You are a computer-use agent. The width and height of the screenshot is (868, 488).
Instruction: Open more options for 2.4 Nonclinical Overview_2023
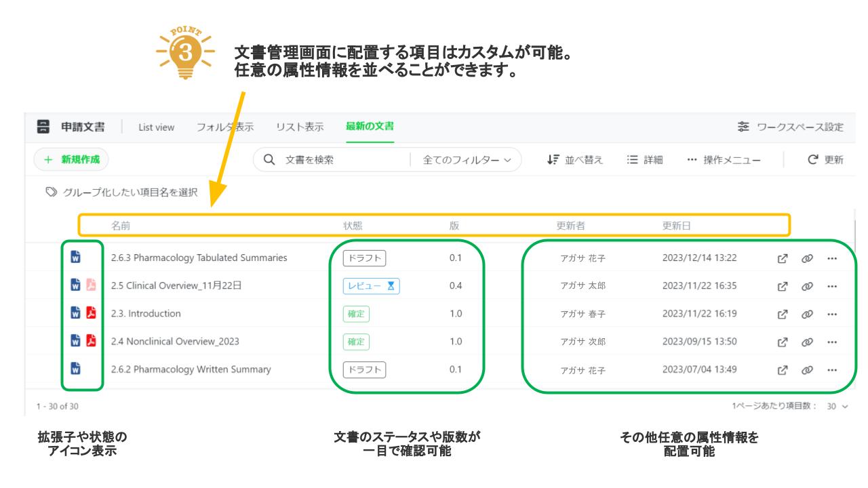pyautogui.click(x=831, y=342)
